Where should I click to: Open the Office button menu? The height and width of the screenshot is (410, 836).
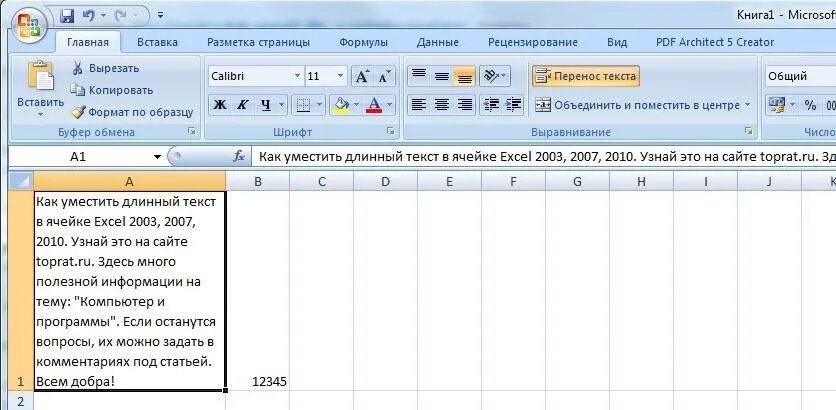[x=29, y=26]
